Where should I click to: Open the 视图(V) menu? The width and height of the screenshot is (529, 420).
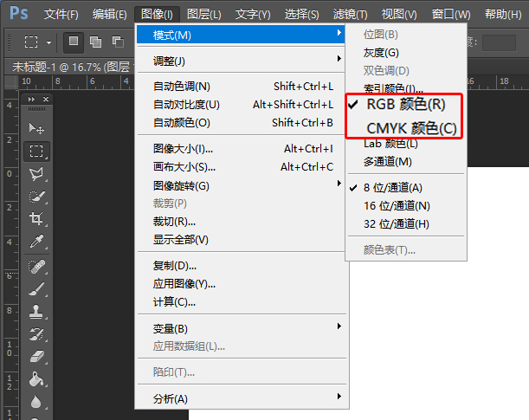click(399, 15)
